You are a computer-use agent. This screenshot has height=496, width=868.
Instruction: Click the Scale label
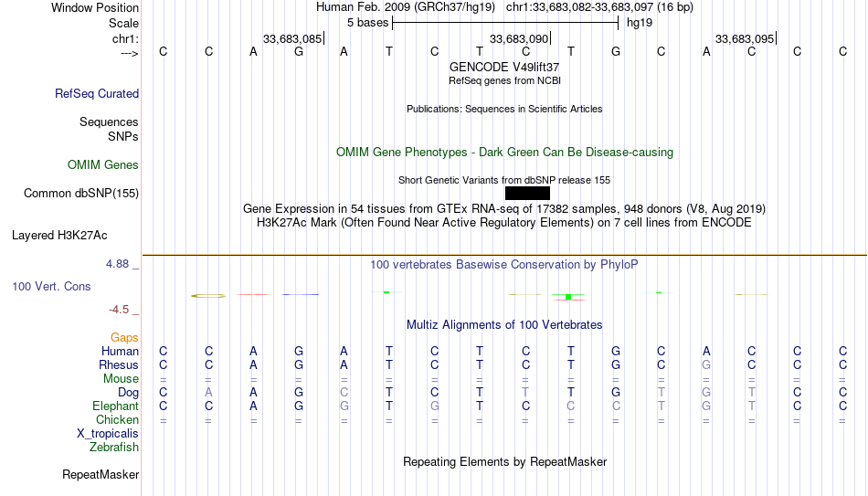[x=123, y=23]
